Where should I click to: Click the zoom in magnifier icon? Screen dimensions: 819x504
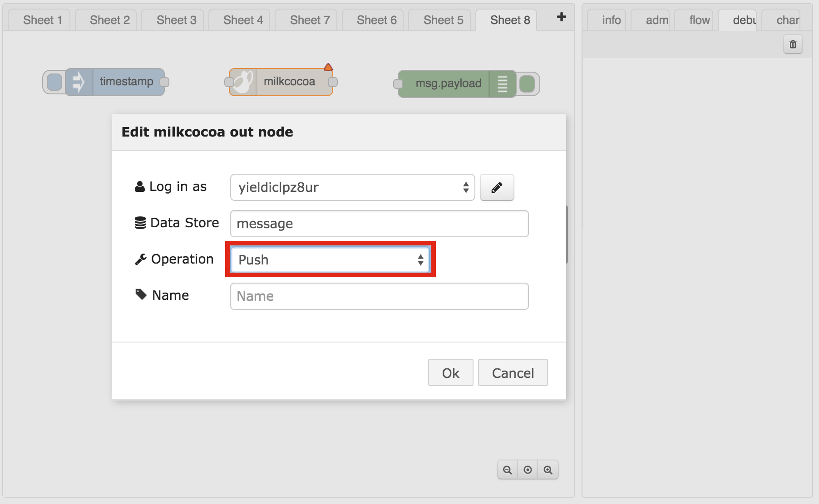548,470
